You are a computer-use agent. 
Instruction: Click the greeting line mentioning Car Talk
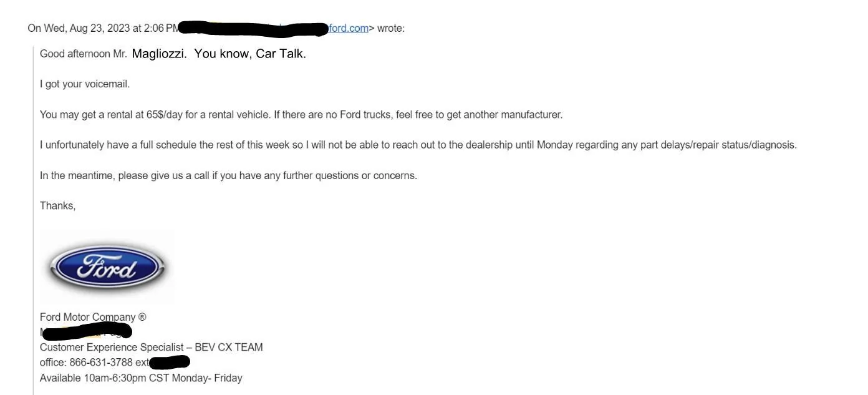coord(173,54)
